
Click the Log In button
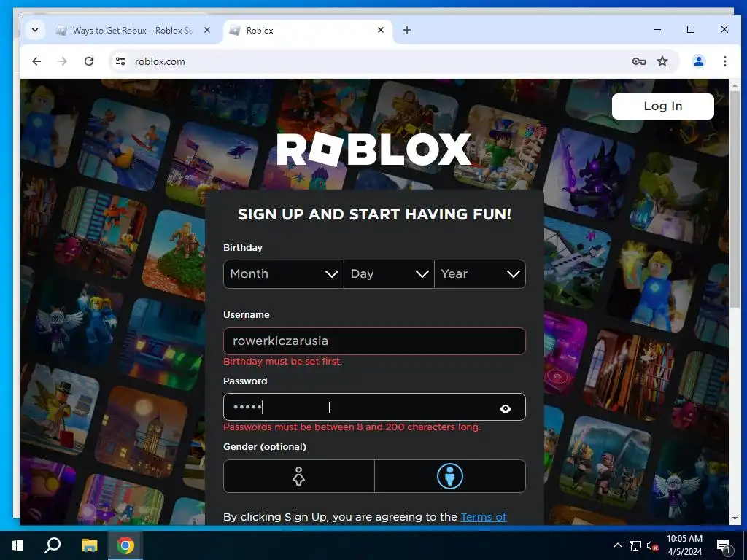[x=662, y=106]
